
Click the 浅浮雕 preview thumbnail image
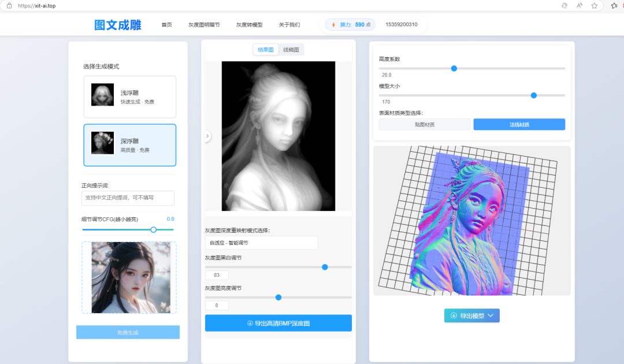coord(103,95)
